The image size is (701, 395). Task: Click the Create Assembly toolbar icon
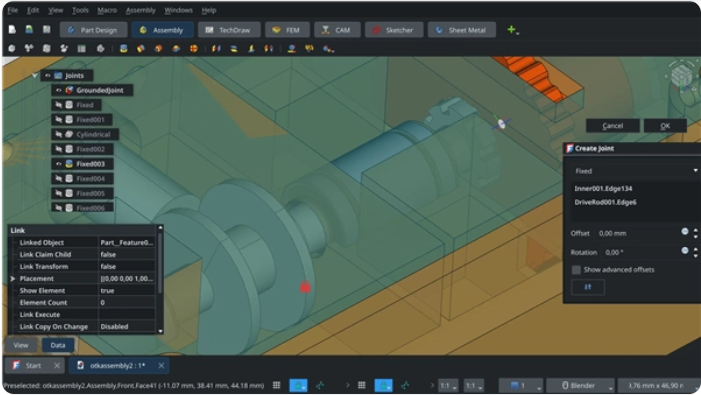(x=12, y=48)
